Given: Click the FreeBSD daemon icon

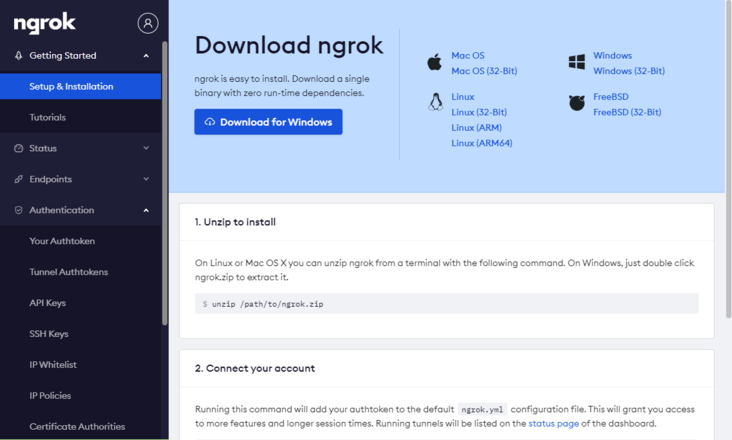Looking at the screenshot, I should pyautogui.click(x=577, y=102).
